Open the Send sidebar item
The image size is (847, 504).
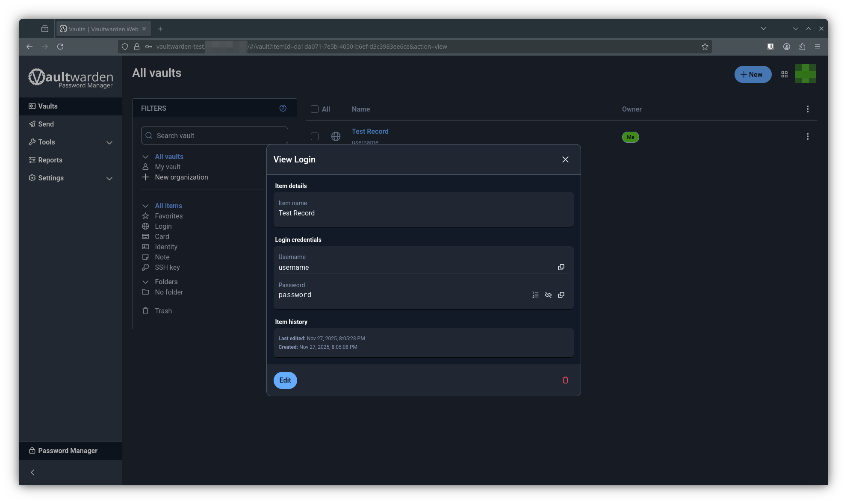point(46,124)
